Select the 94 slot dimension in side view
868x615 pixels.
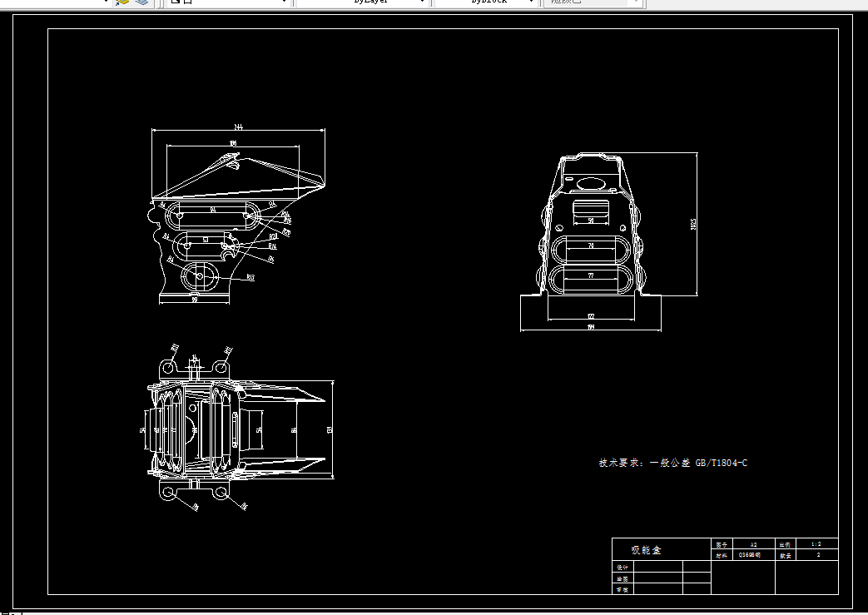pos(212,211)
